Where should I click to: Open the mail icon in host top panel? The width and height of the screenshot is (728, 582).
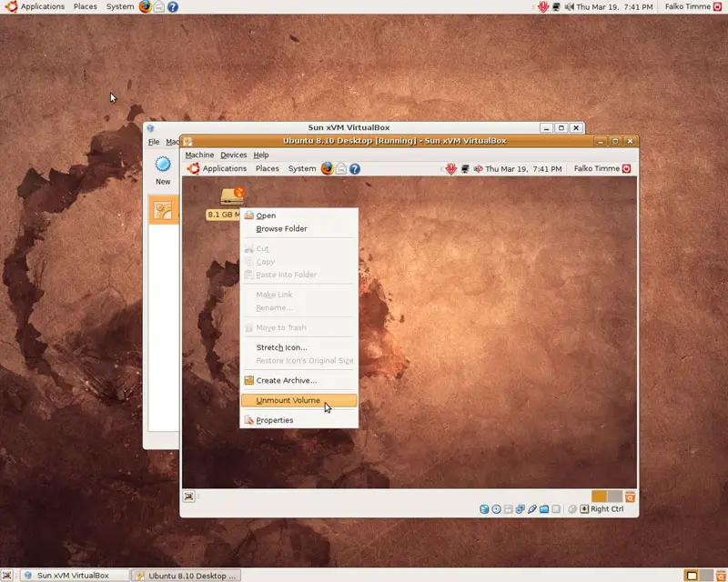click(x=159, y=6)
